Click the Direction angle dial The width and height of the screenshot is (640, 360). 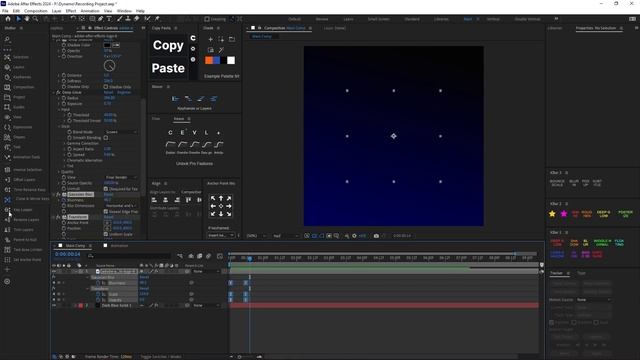109,66
